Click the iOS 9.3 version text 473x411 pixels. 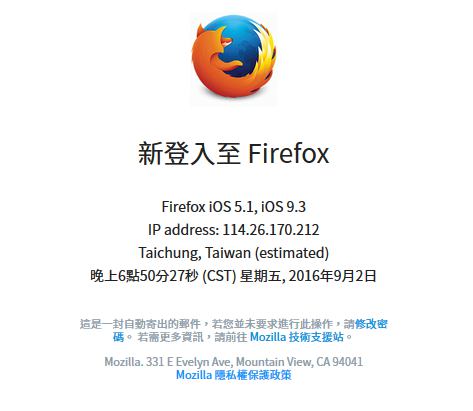pyautogui.click(x=283, y=207)
